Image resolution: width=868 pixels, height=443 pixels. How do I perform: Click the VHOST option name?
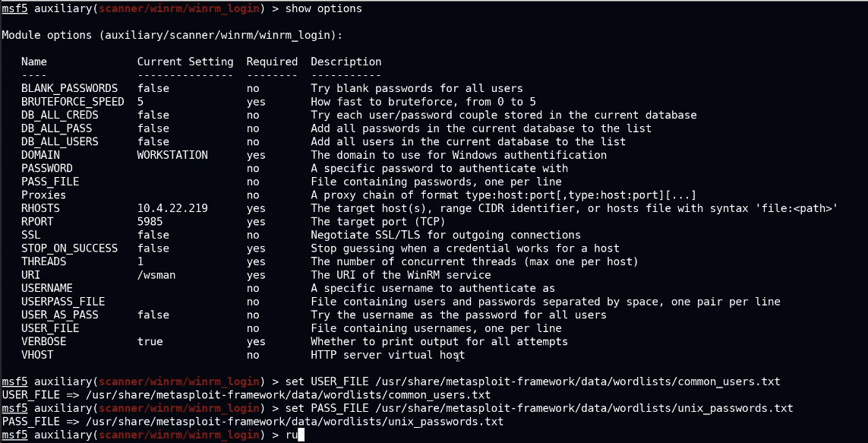point(37,355)
